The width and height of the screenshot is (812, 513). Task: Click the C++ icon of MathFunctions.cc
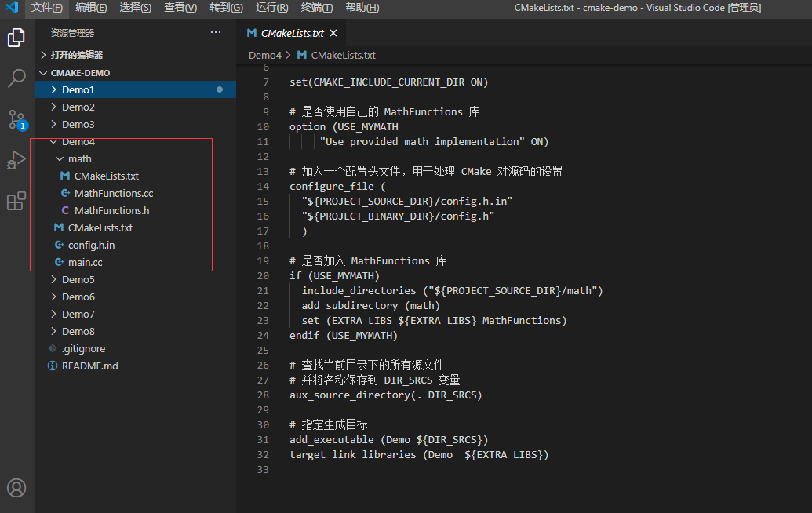coord(65,193)
